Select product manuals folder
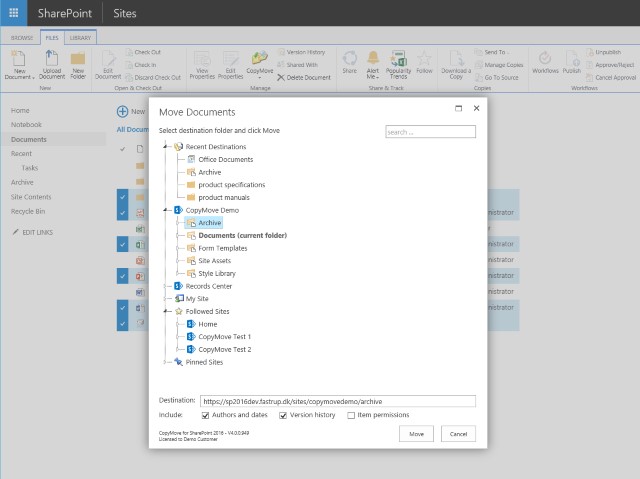This screenshot has height=479, width=640. coord(224,197)
